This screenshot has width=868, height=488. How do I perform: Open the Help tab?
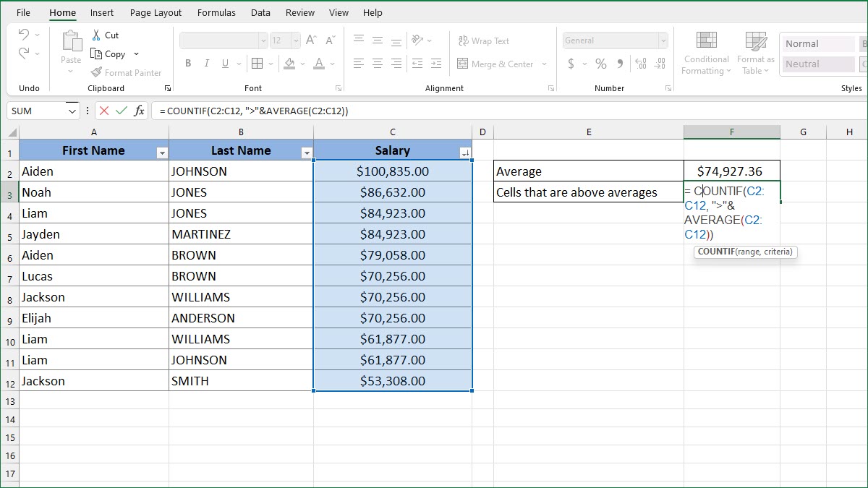[x=373, y=12]
